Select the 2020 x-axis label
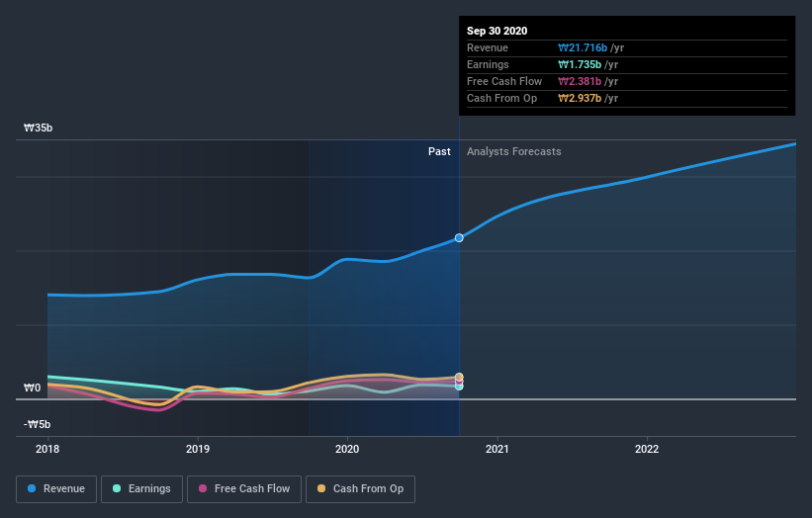 347,449
